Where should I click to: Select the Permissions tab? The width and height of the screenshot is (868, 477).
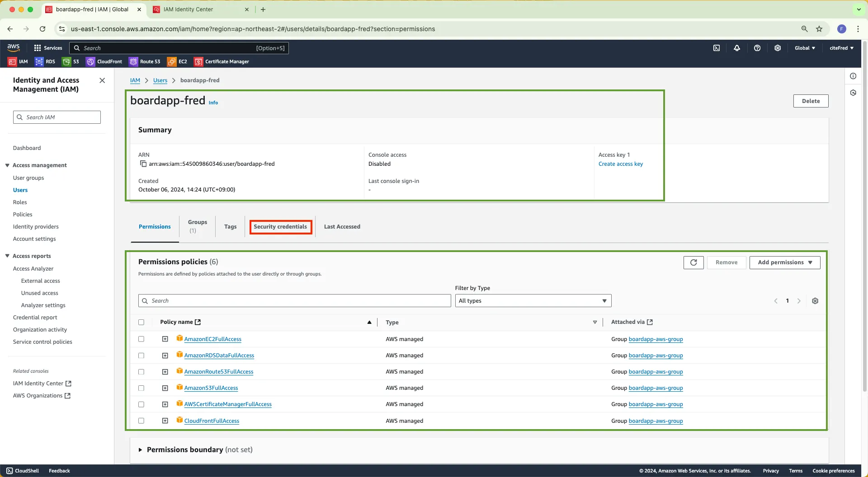(155, 227)
